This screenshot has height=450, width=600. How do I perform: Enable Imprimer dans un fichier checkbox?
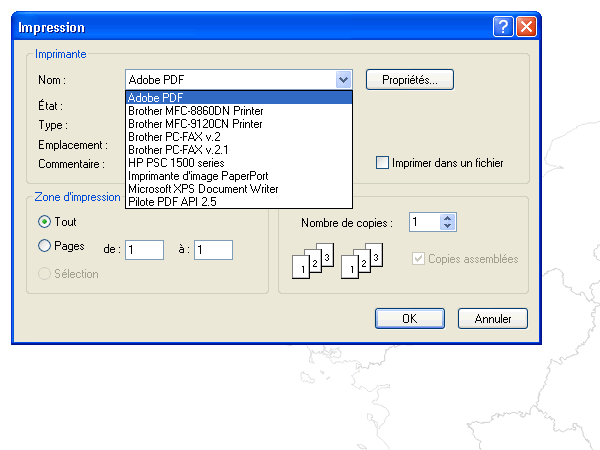pyautogui.click(x=382, y=163)
